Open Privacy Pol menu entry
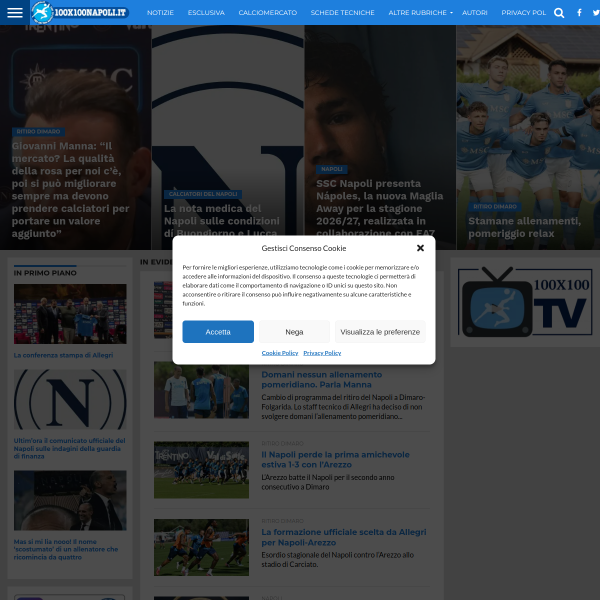The width and height of the screenshot is (600, 600). [523, 13]
